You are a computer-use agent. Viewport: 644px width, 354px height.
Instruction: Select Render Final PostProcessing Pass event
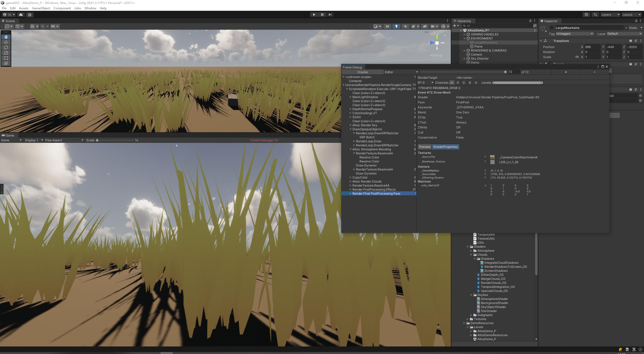click(379, 194)
